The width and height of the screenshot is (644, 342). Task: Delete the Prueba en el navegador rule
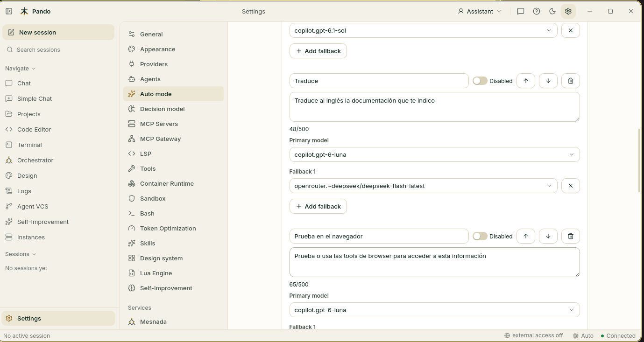pos(571,236)
